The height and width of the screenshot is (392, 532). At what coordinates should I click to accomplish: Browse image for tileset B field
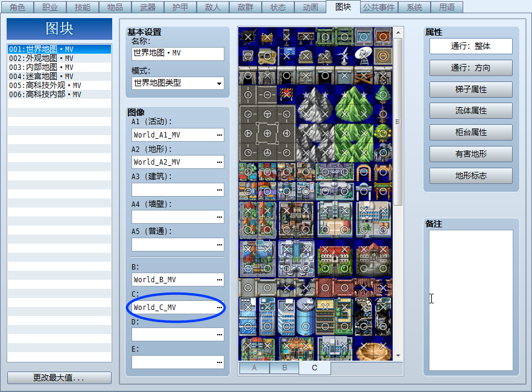220,280
